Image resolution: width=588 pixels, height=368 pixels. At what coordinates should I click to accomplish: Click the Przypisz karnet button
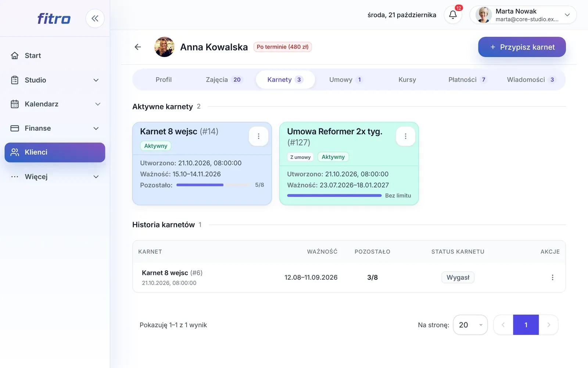coord(522,47)
